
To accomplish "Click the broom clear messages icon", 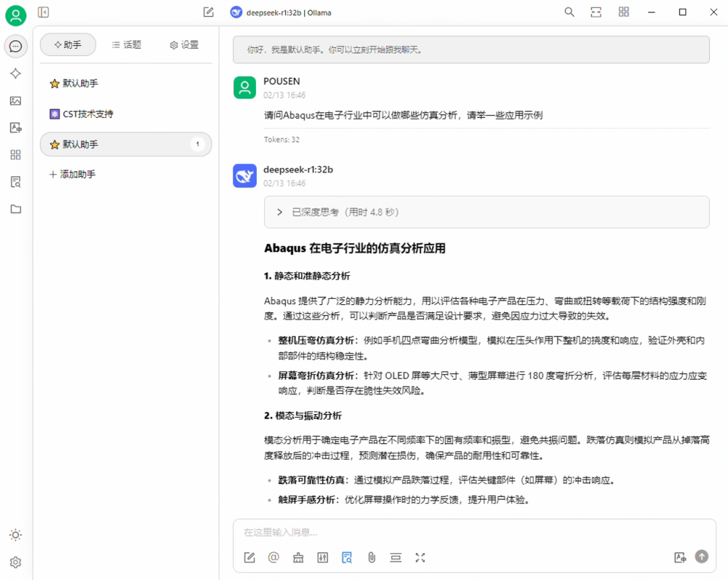I will (x=298, y=557).
